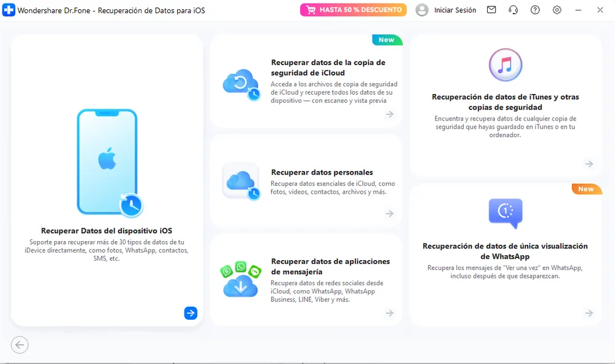Click the arrow in the datos personales card
Image resolution: width=615 pixels, height=364 pixels.
(x=389, y=214)
